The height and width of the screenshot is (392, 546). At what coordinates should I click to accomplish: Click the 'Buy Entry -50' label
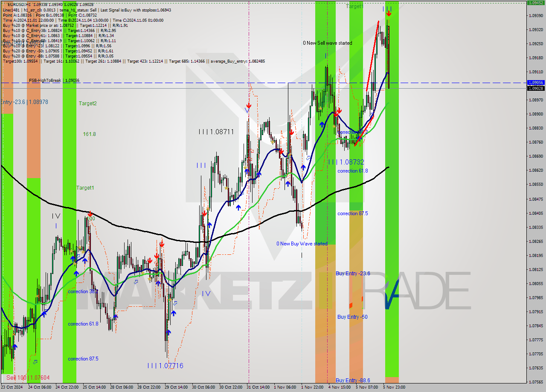pos(352,317)
